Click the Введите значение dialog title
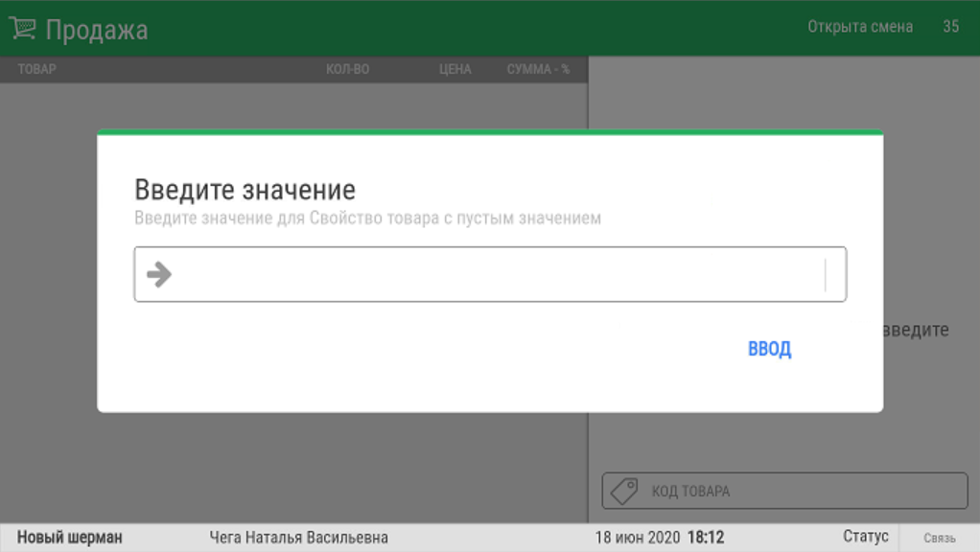Image resolution: width=980 pixels, height=552 pixels. pyautogui.click(x=245, y=190)
